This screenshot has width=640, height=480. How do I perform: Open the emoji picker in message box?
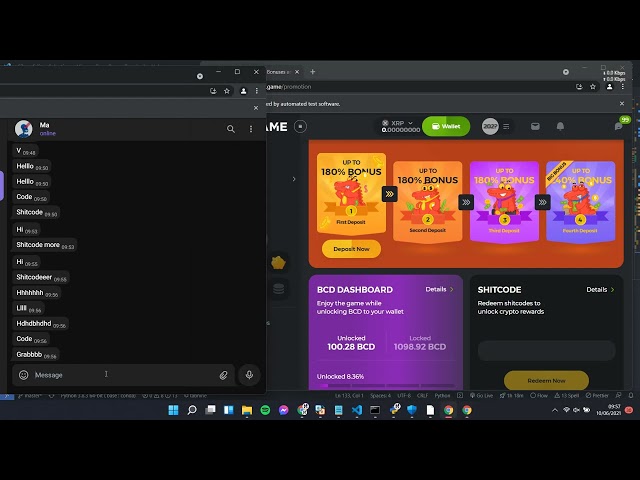[24, 375]
